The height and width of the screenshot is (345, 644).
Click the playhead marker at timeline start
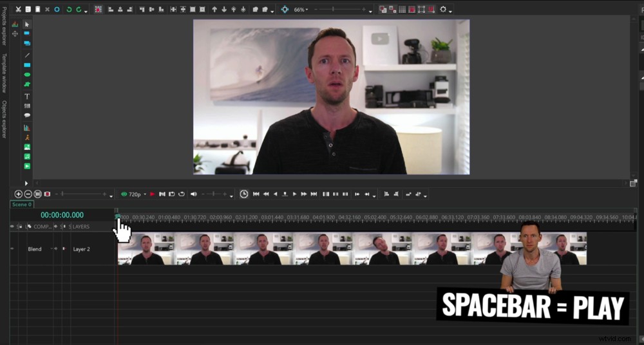tap(118, 216)
